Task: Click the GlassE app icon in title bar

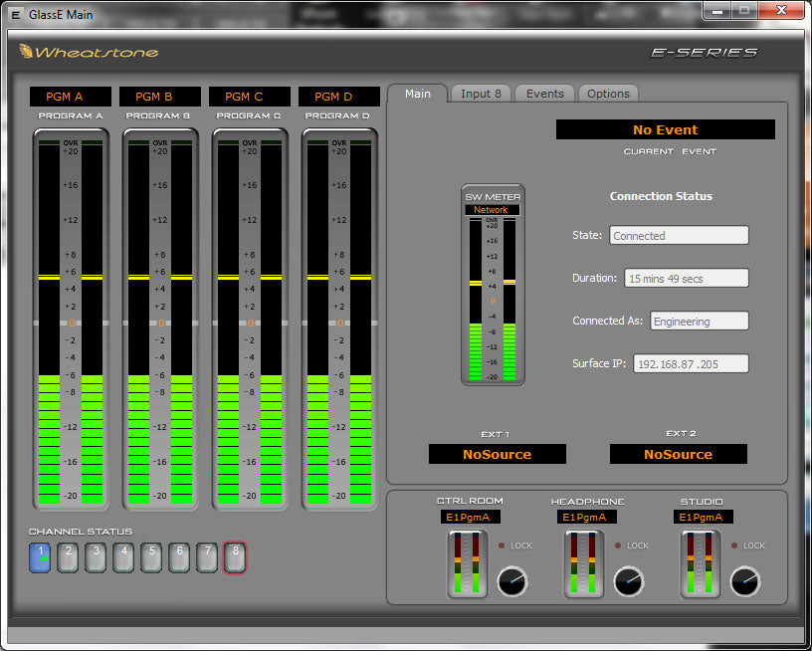Action: click(16, 15)
